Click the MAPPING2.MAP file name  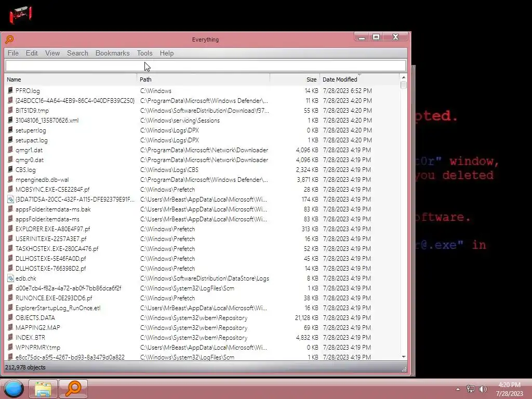pyautogui.click(x=37, y=327)
